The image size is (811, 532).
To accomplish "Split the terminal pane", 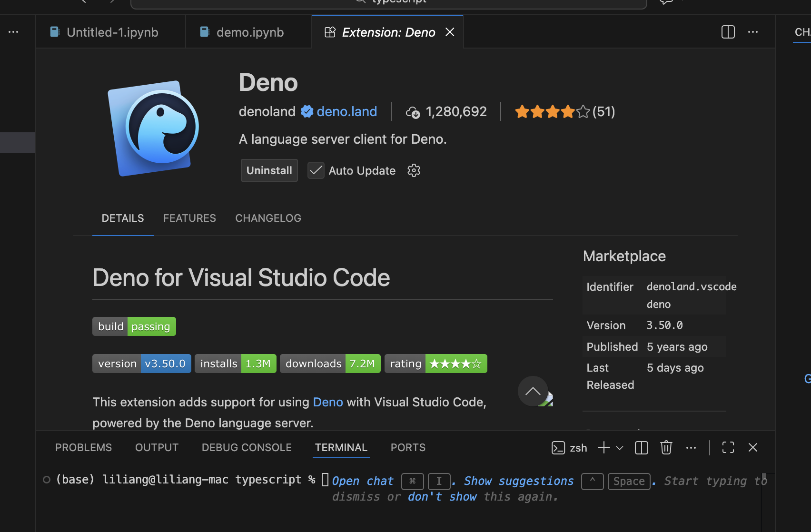I will point(642,448).
